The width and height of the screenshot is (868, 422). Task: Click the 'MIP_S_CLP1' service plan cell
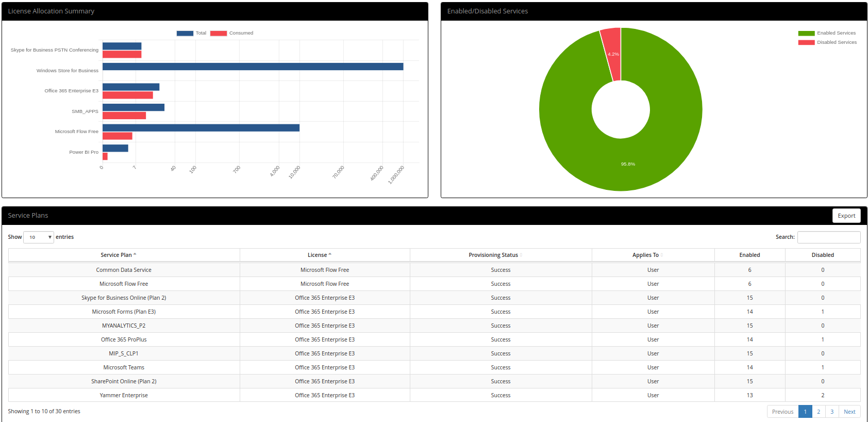click(124, 353)
